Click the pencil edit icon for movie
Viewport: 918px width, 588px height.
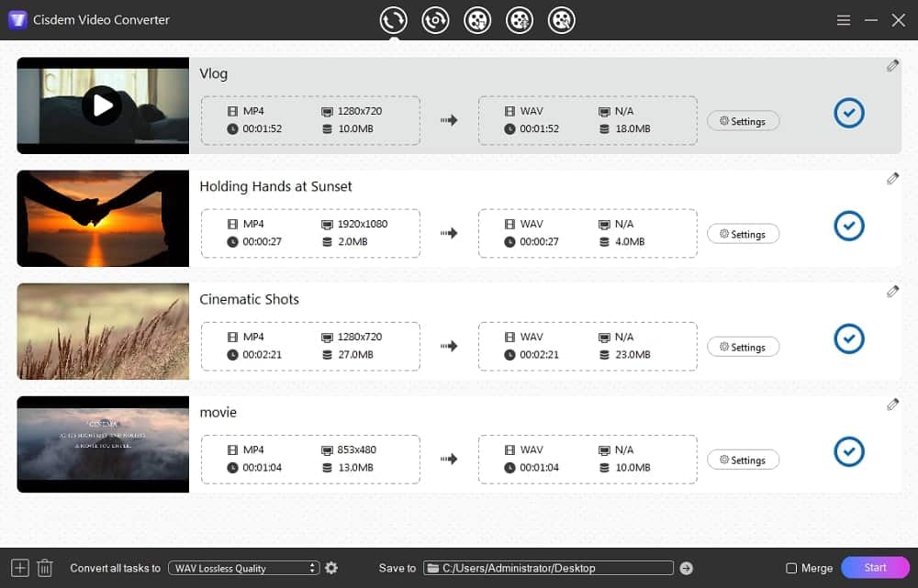[x=892, y=405]
